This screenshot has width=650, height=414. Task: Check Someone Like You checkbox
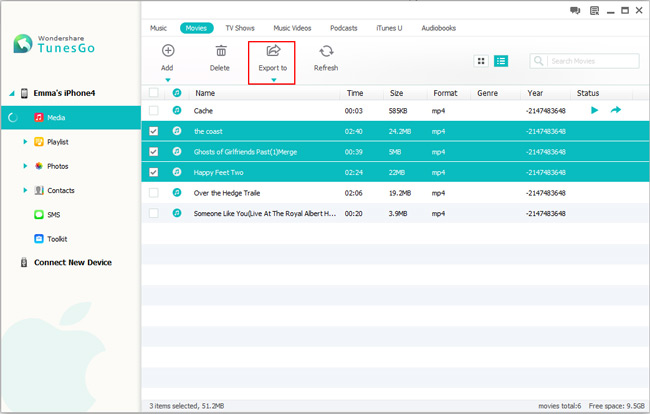click(154, 213)
